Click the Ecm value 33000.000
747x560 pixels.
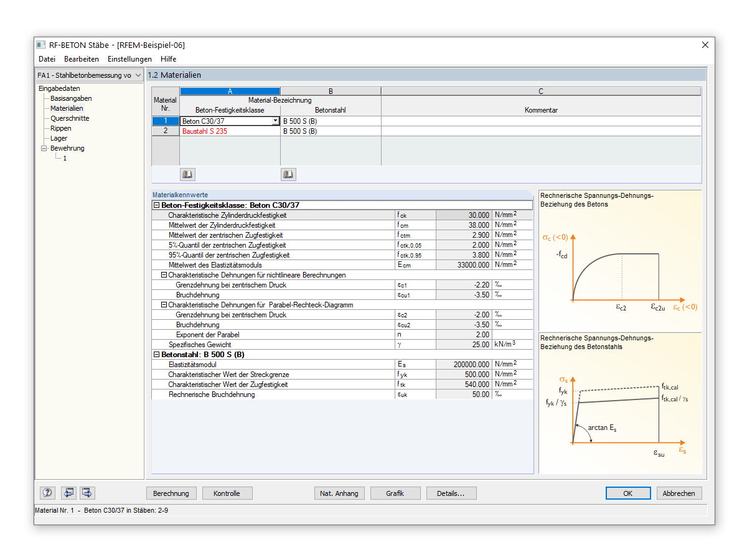(464, 264)
